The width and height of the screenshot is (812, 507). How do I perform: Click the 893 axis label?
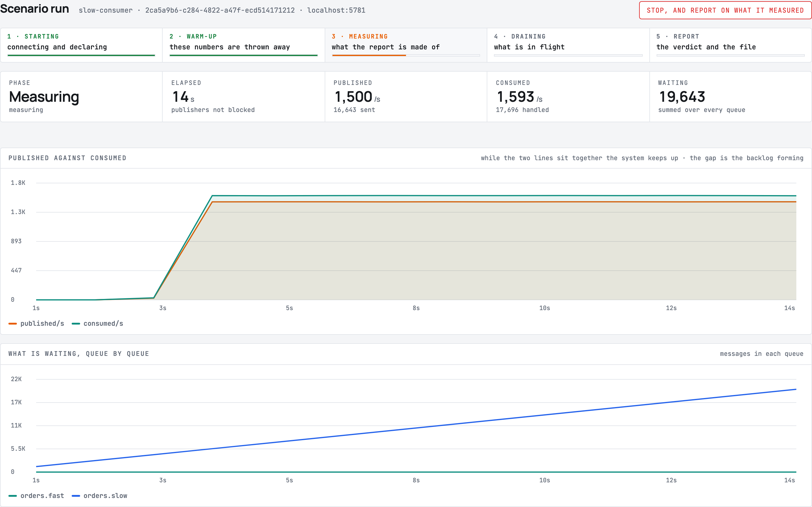[17, 241]
